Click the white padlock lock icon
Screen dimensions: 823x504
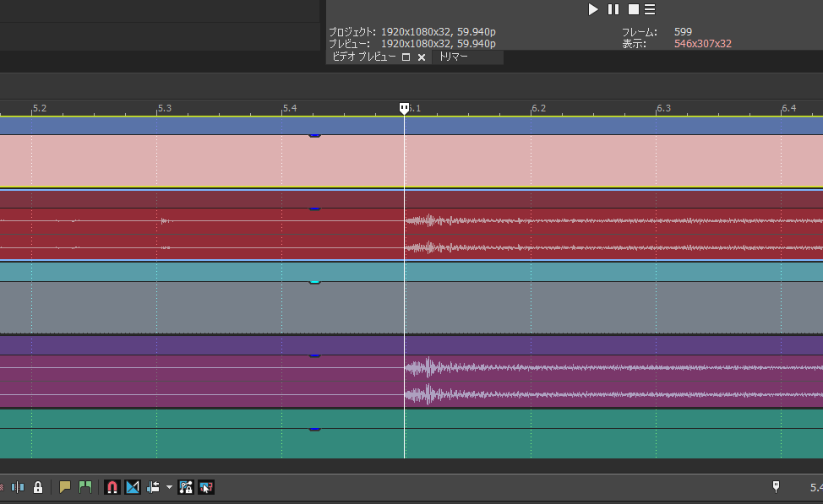(x=37, y=487)
